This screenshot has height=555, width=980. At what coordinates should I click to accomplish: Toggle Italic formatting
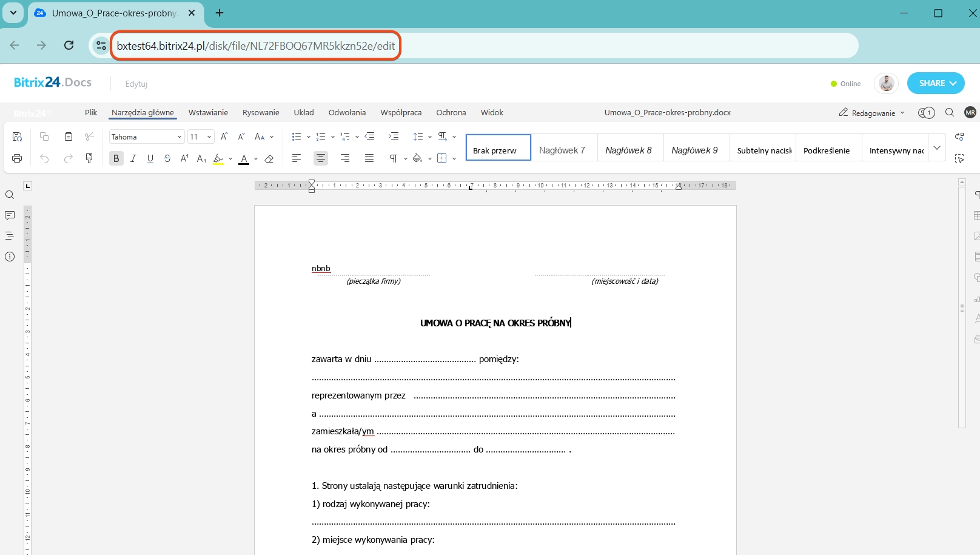[133, 158]
